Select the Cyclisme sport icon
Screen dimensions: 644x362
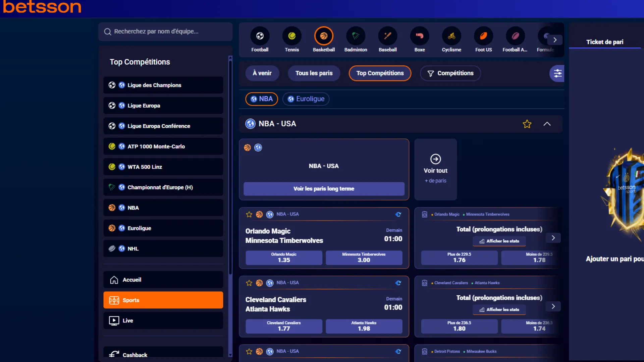(x=451, y=36)
